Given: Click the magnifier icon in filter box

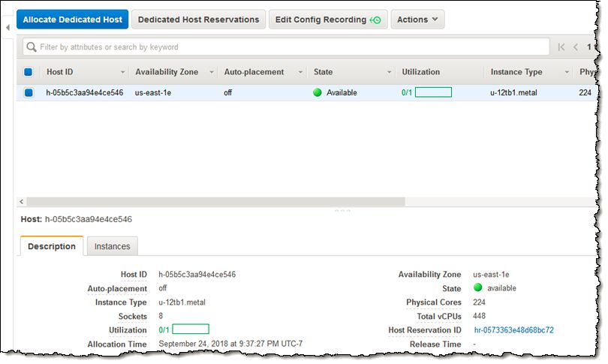Looking at the screenshot, I should point(32,47).
